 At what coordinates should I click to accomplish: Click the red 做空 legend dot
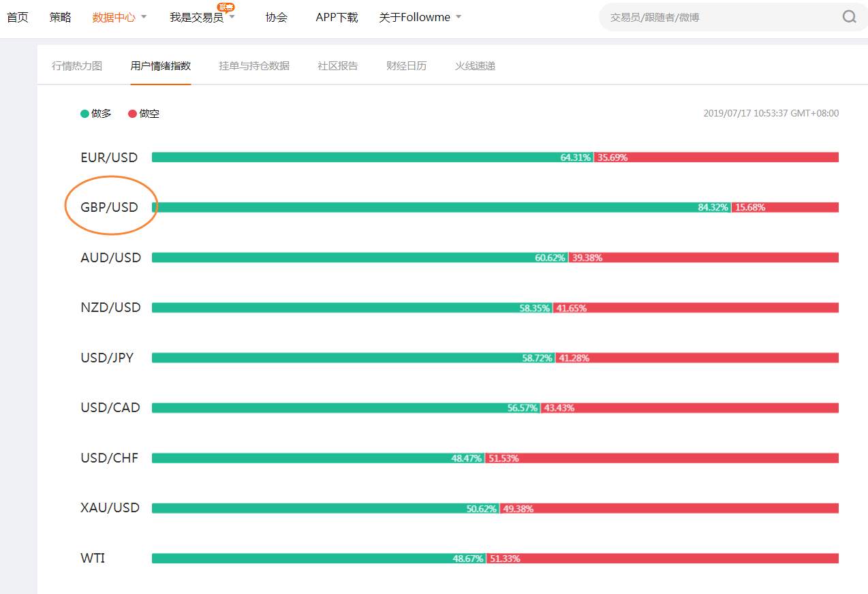pyautogui.click(x=132, y=114)
